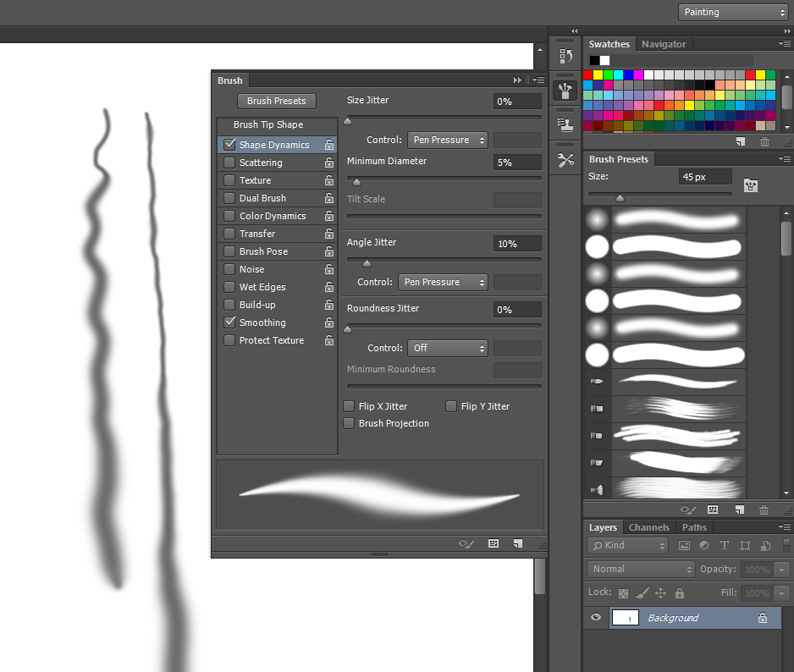Click the brush Size input field
Image resolution: width=794 pixels, height=672 pixels.
[704, 176]
